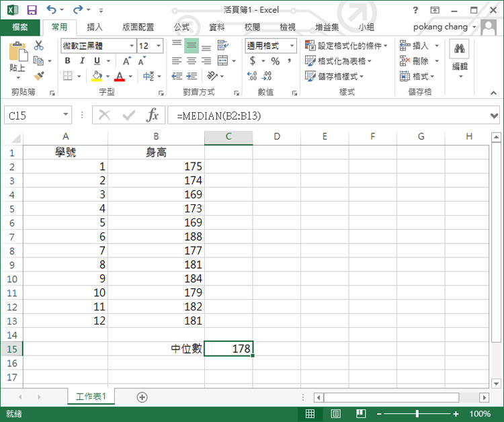504x422 pixels.
Task: Select the Format Painter brush icon
Action: click(38, 76)
